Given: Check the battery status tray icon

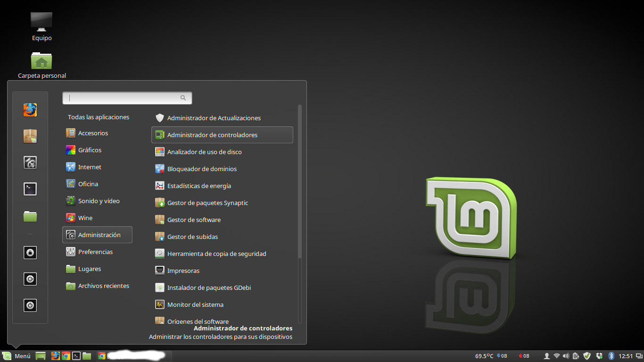Looking at the screenshot, I should [x=576, y=356].
